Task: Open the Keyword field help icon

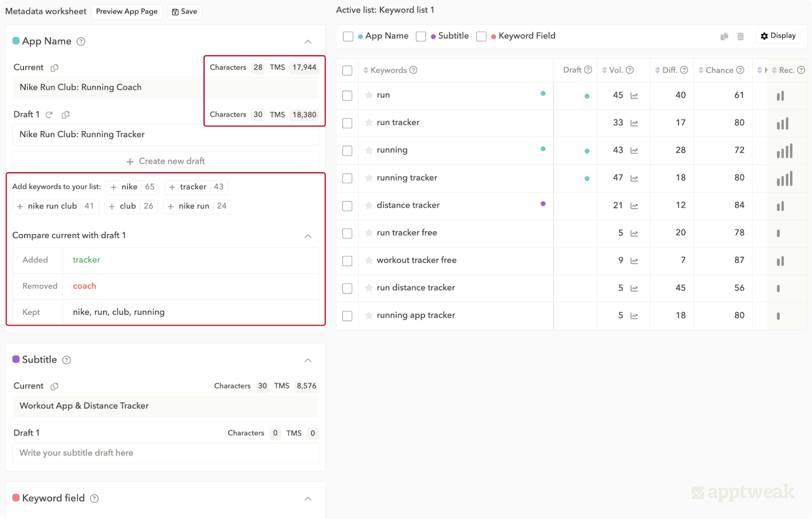Action: (x=94, y=498)
